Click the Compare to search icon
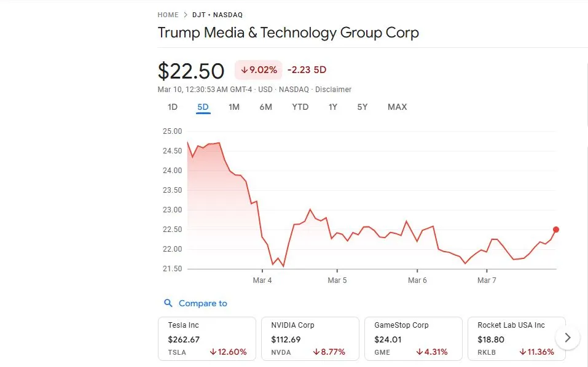The height and width of the screenshot is (367, 588). pyautogui.click(x=168, y=303)
